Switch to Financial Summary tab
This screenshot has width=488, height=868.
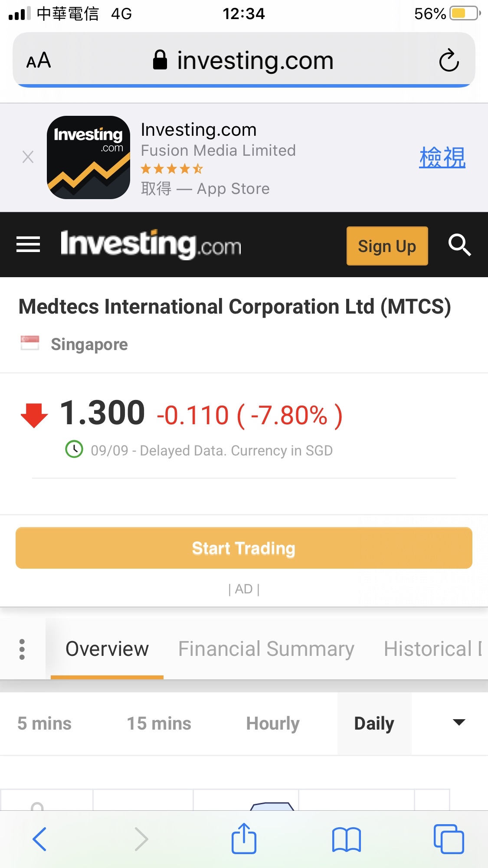pos(266,649)
